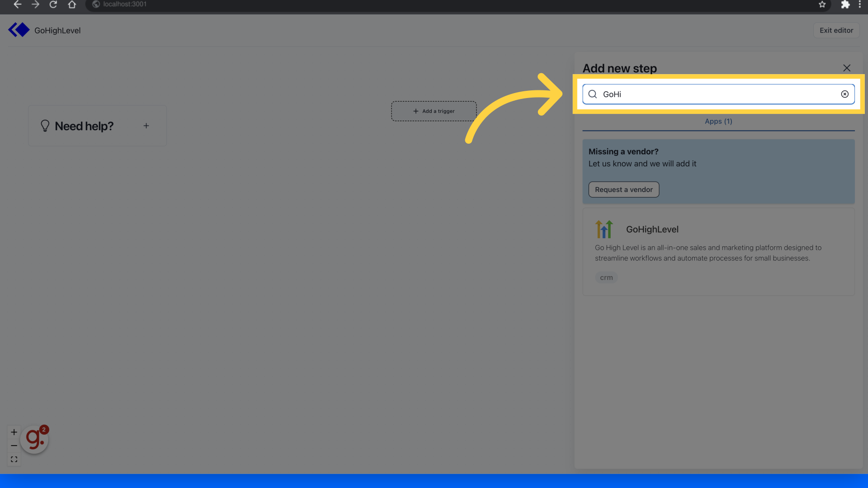Click the Exit editor button

coord(836,30)
